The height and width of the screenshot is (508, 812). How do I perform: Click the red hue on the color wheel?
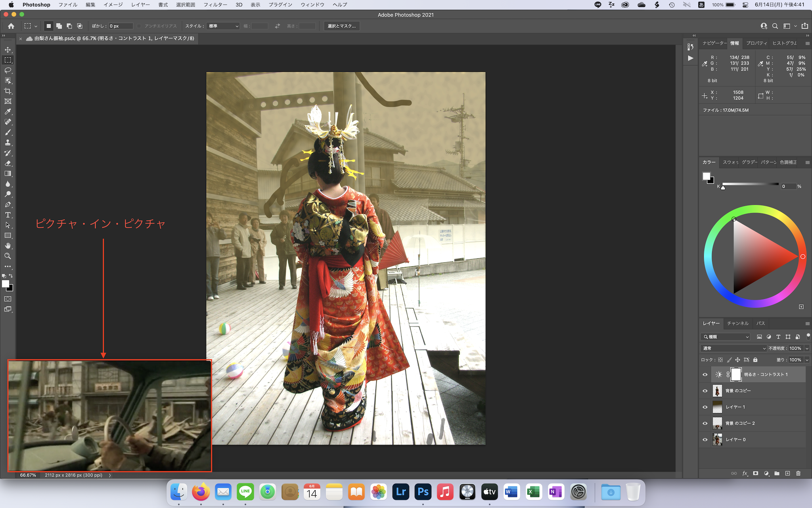coord(803,257)
